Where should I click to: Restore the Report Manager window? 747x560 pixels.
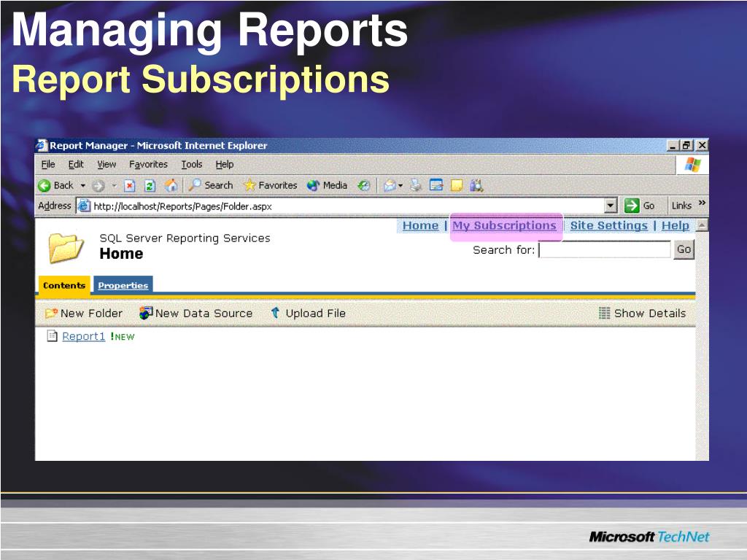[x=686, y=145]
